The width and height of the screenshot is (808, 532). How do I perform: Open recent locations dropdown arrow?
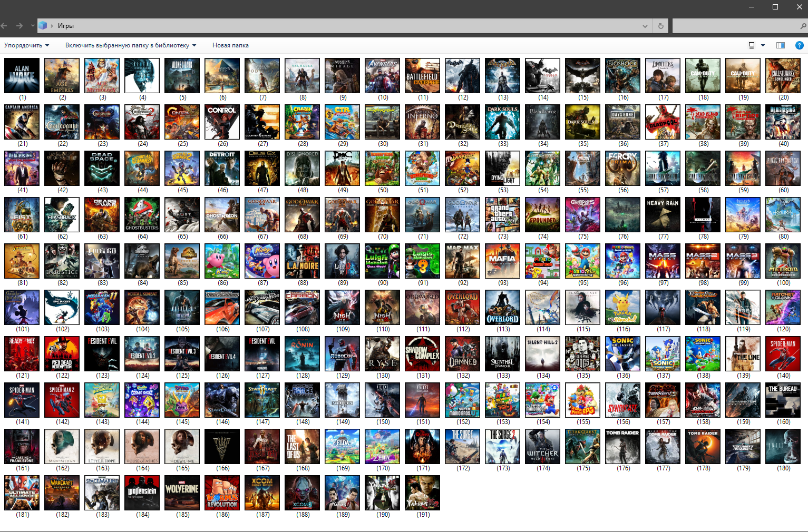(33, 26)
